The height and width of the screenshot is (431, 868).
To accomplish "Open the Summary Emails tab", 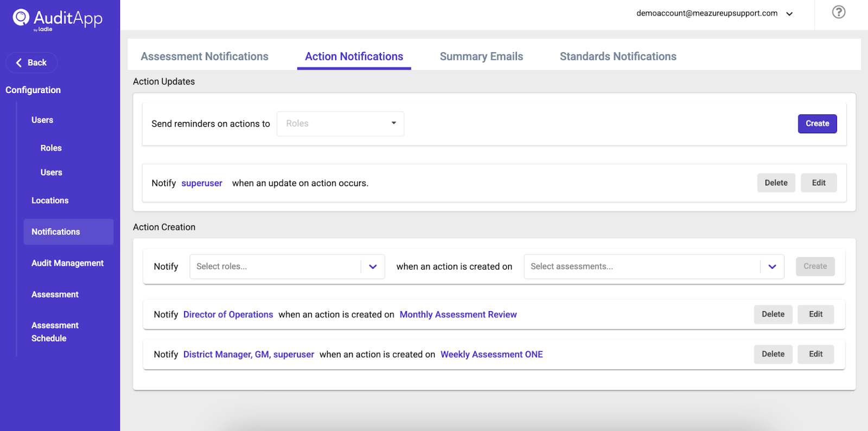I will [481, 56].
